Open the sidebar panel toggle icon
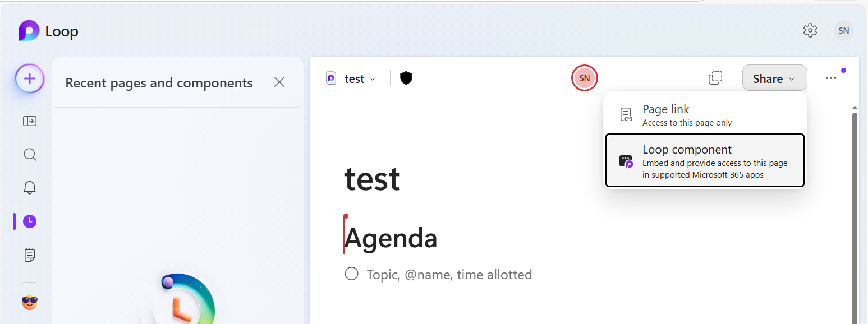 coord(30,121)
